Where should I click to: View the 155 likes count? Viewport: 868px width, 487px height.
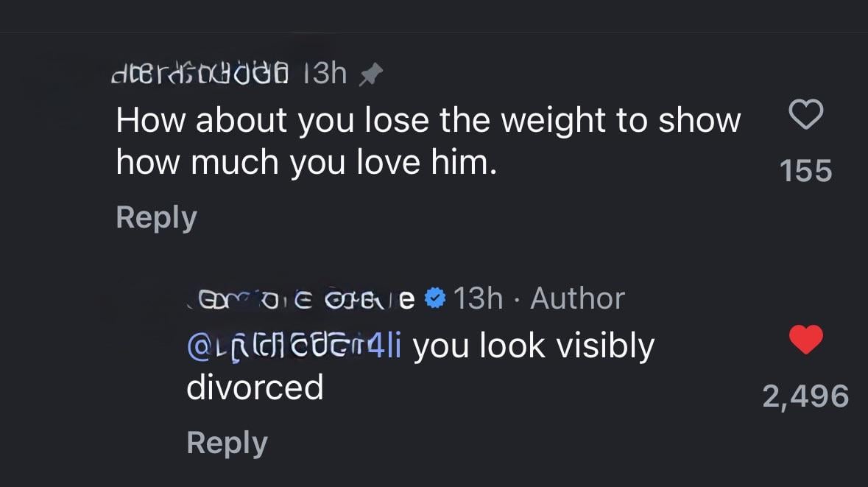pos(805,171)
